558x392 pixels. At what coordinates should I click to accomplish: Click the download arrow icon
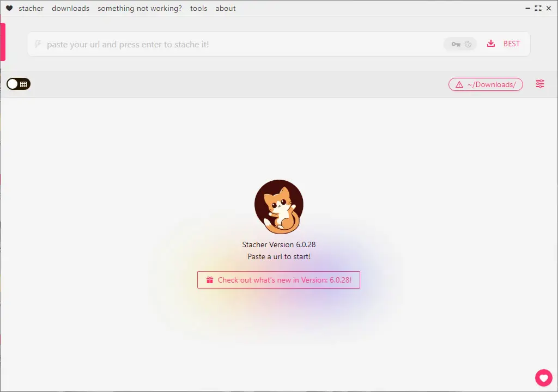point(491,44)
